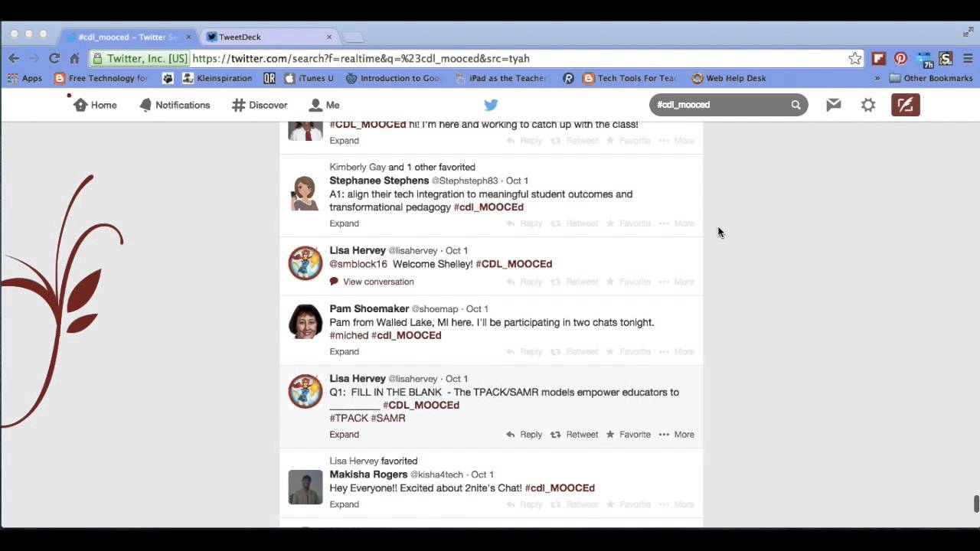Open direct messages envelope icon
Image resolution: width=980 pixels, height=551 pixels.
coord(834,105)
